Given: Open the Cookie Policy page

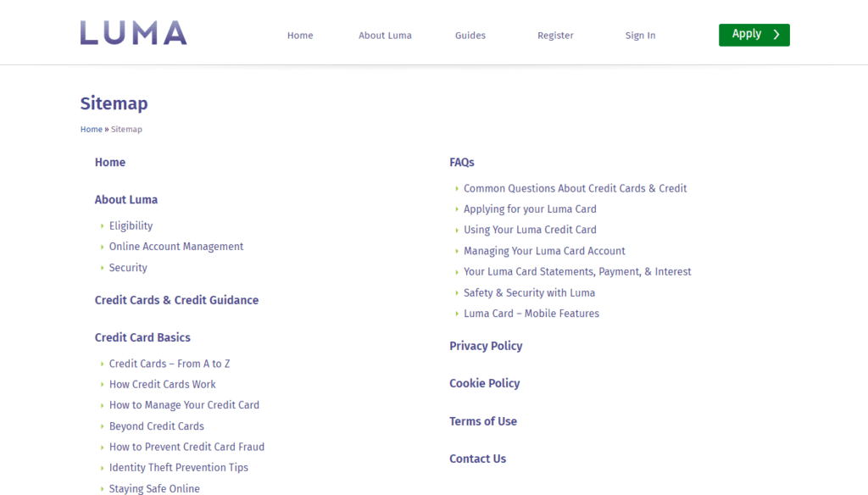Looking at the screenshot, I should (x=484, y=383).
